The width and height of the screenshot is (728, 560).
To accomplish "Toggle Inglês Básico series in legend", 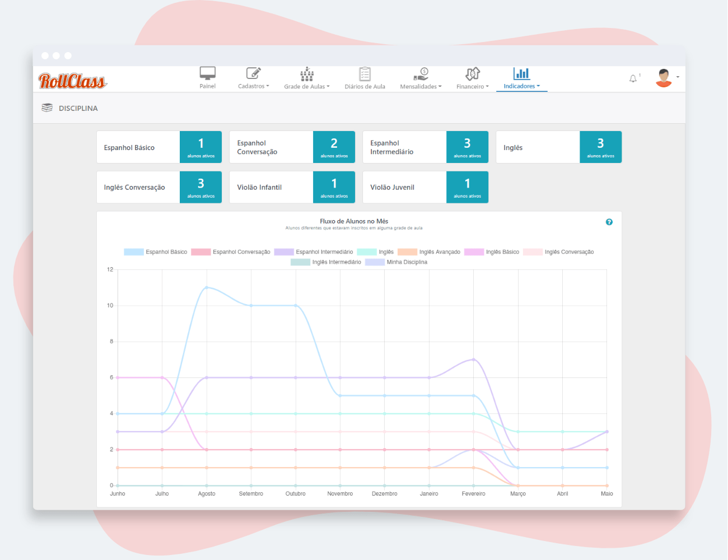I will point(492,252).
